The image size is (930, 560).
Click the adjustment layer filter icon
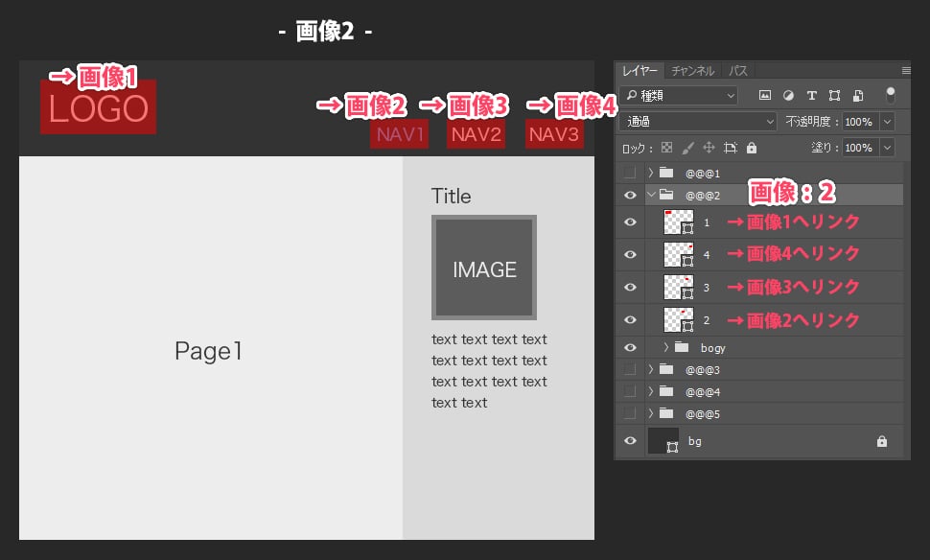[788, 96]
